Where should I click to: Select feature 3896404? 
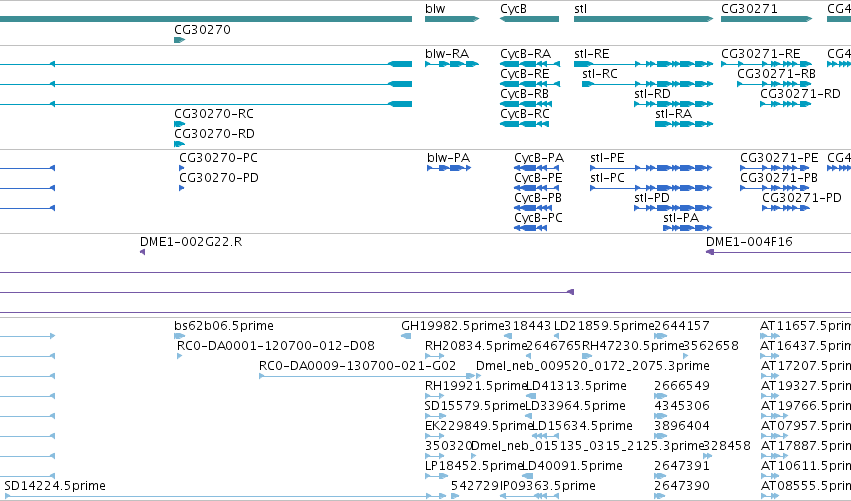[682, 426]
